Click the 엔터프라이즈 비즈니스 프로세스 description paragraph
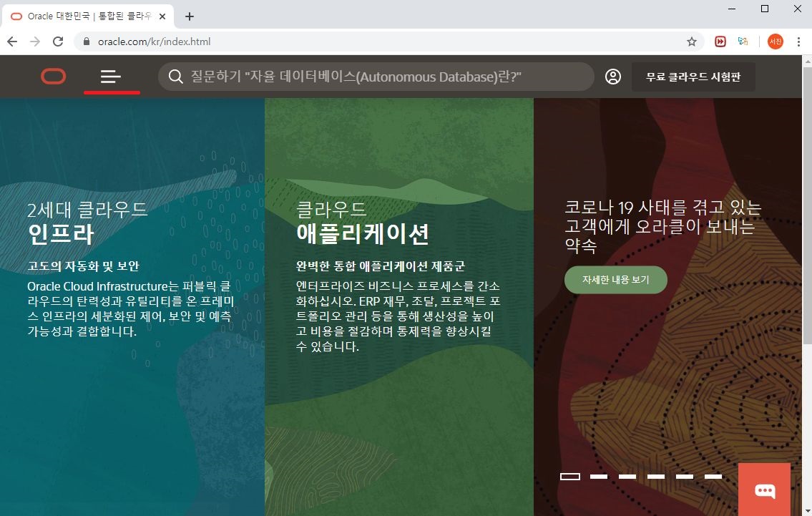This screenshot has height=516, width=812. (398, 316)
